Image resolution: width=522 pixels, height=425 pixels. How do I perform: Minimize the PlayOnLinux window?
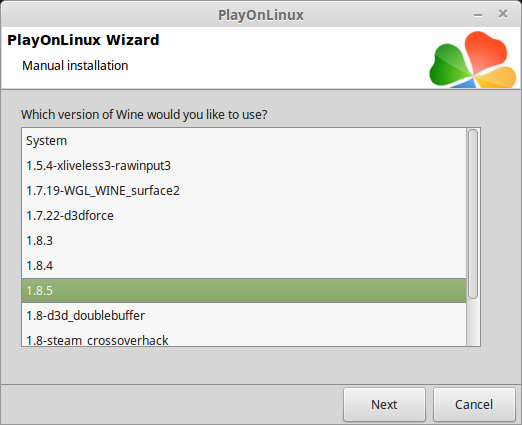478,15
